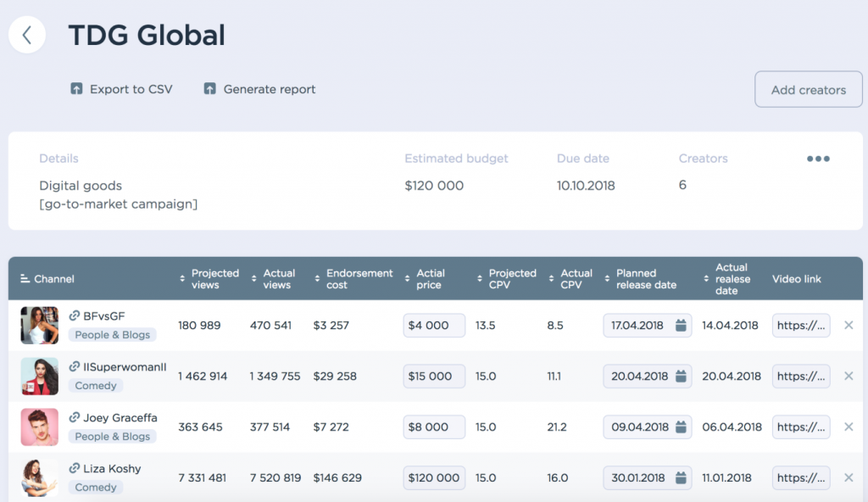The width and height of the screenshot is (868, 502).
Task: Edit the $4 000 actual price field
Action: click(434, 326)
